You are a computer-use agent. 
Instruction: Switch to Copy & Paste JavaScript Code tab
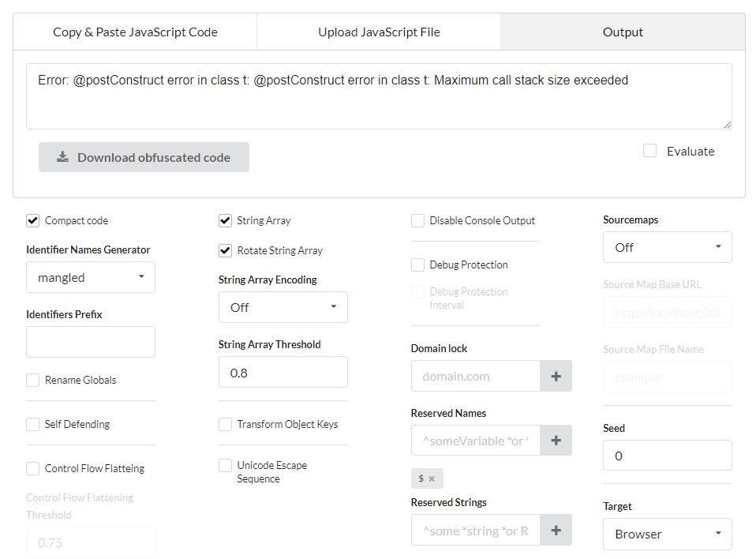(x=135, y=32)
